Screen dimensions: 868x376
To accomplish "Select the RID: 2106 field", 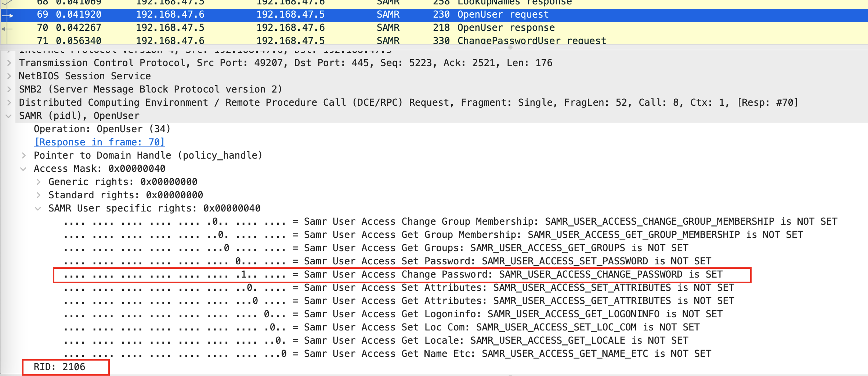I will 59,367.
